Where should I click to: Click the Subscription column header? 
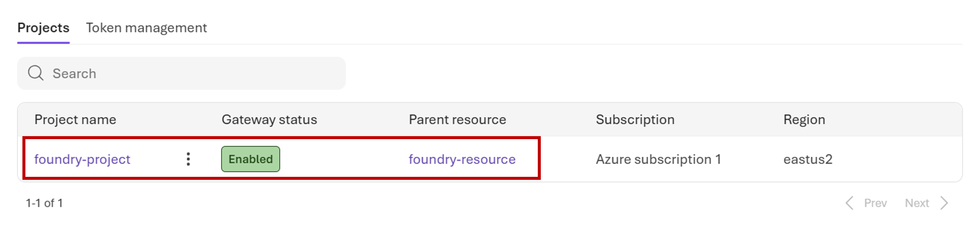636,119
